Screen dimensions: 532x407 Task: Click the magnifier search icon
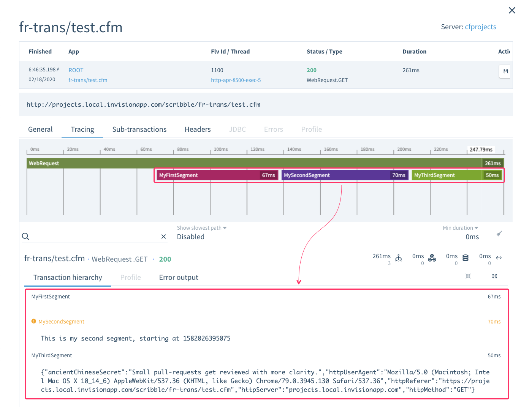click(25, 237)
